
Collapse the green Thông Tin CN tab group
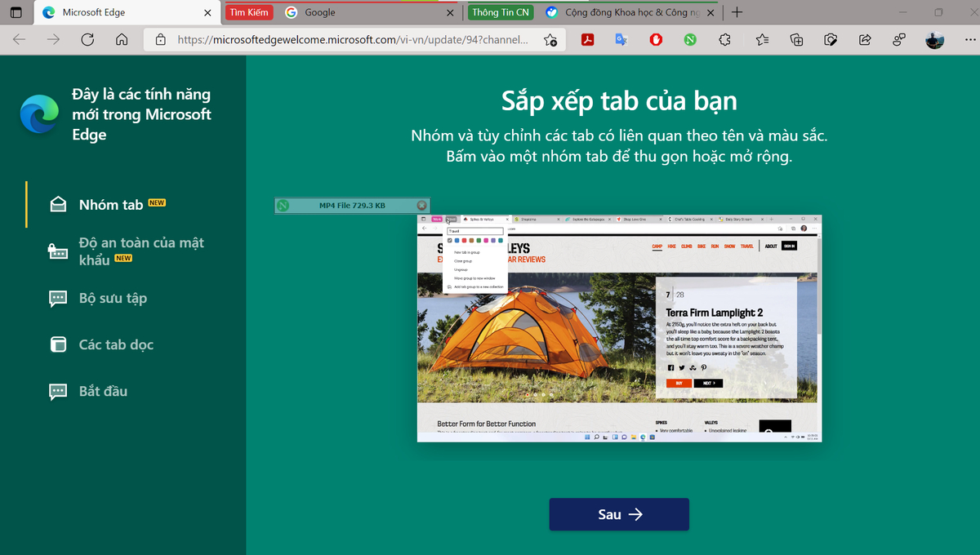coord(501,12)
